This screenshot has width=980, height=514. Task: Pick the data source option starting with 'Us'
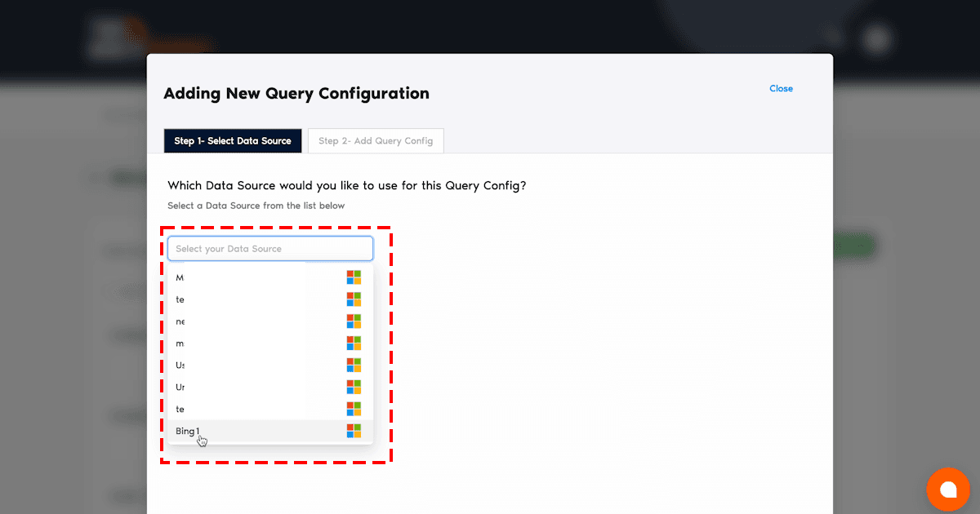click(180, 365)
